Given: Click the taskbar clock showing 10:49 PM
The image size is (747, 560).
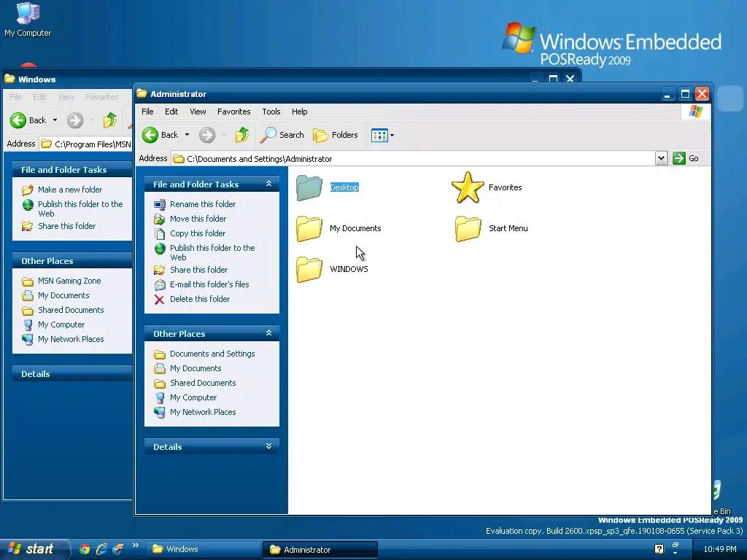Looking at the screenshot, I should click(x=720, y=549).
